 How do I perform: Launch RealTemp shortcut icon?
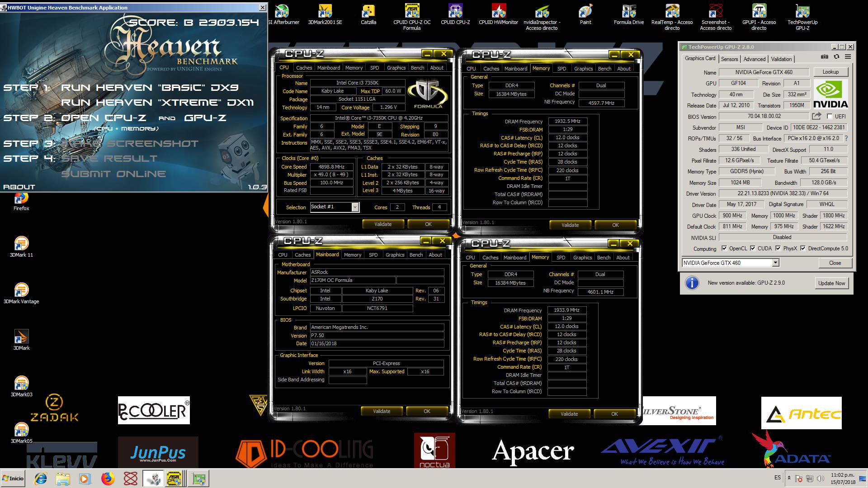[672, 17]
